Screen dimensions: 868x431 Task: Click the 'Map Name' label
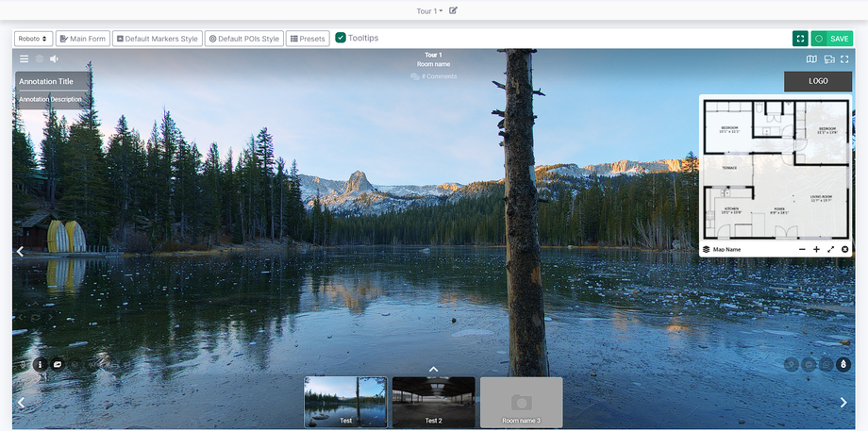tap(726, 250)
